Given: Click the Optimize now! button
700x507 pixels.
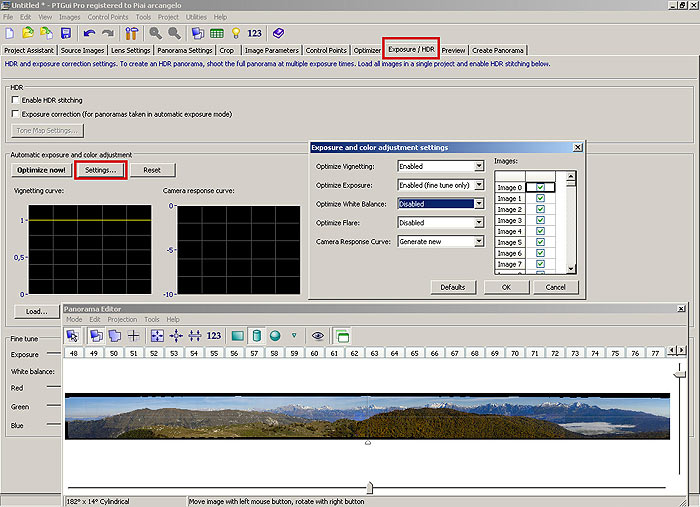Looking at the screenshot, I should [41, 170].
